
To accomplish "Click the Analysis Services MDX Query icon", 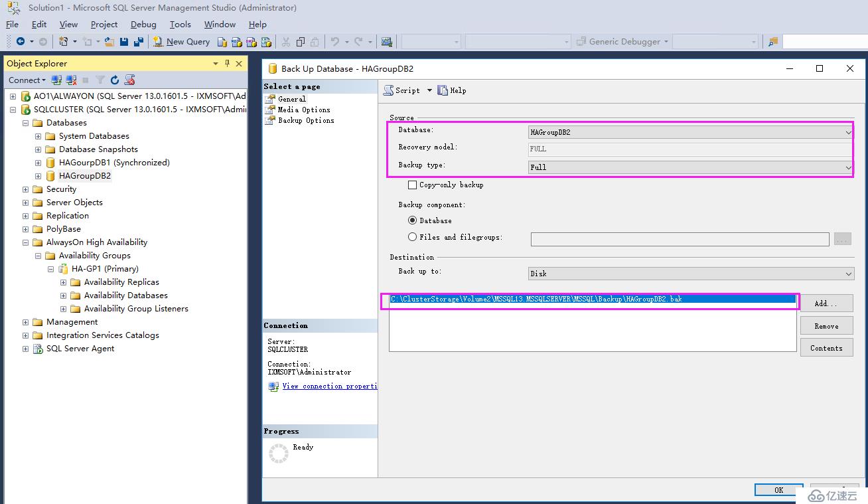I will [x=237, y=41].
